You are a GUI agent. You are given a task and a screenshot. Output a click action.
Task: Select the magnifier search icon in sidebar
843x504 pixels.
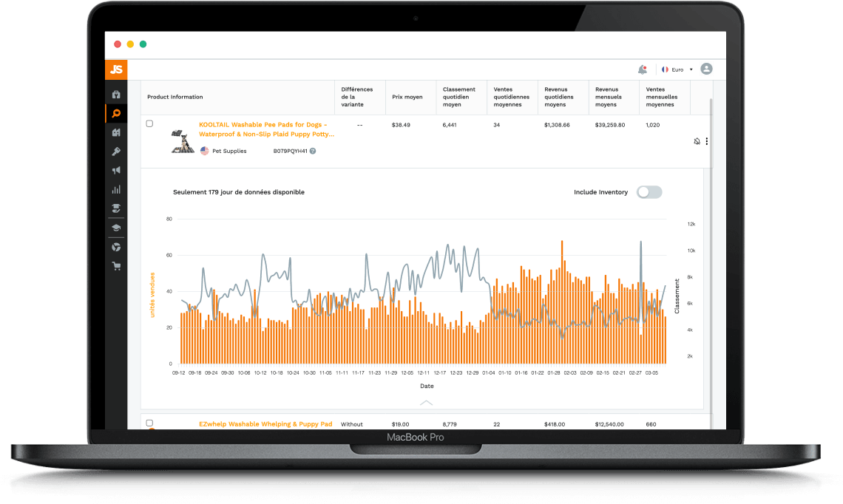coord(116,113)
